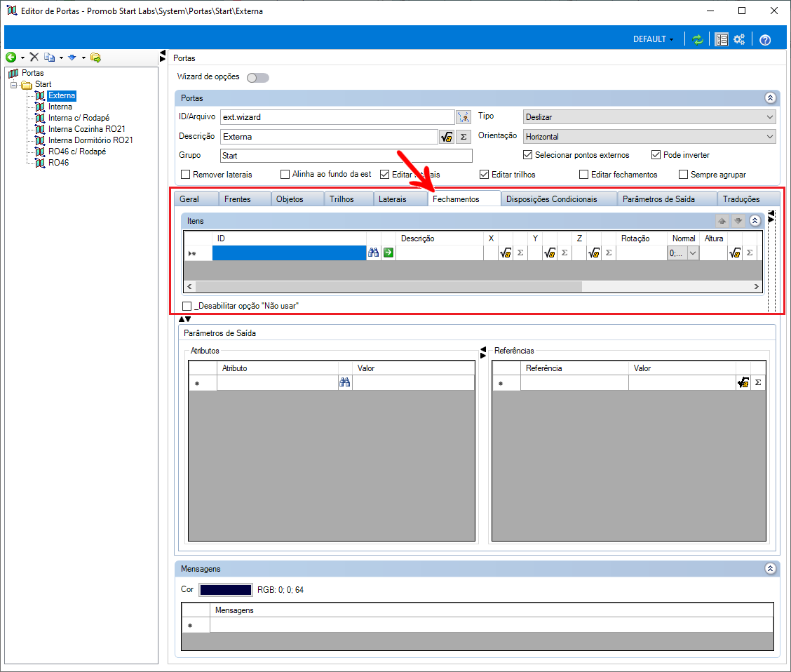This screenshot has height=672, width=791.
Task: Open help question mark icon
Action: [x=765, y=40]
